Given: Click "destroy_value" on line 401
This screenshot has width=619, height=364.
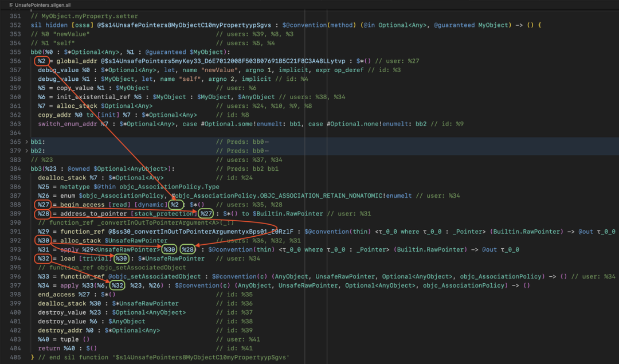Looking at the screenshot, I should (x=62, y=322).
